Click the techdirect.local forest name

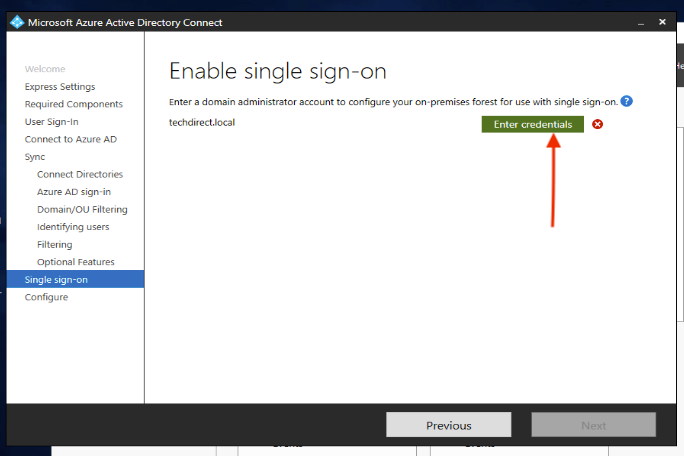tap(202, 123)
